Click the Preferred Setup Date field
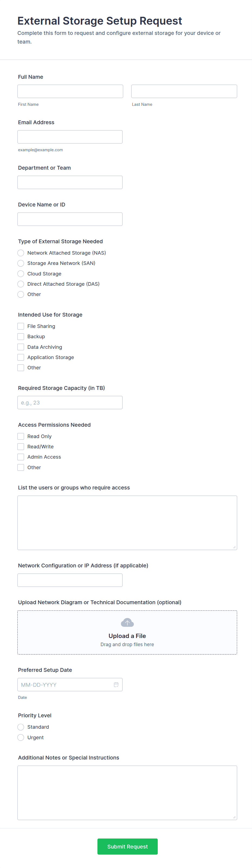252x868 pixels. click(x=66, y=684)
